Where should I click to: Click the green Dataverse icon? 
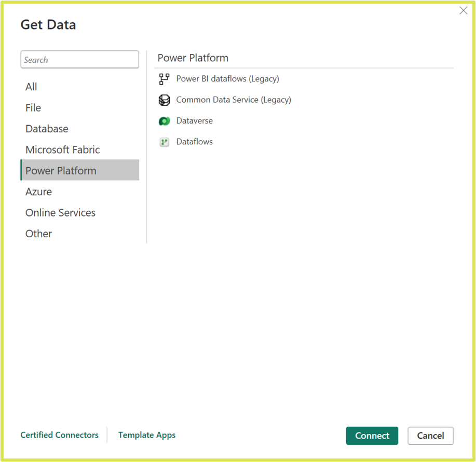164,121
